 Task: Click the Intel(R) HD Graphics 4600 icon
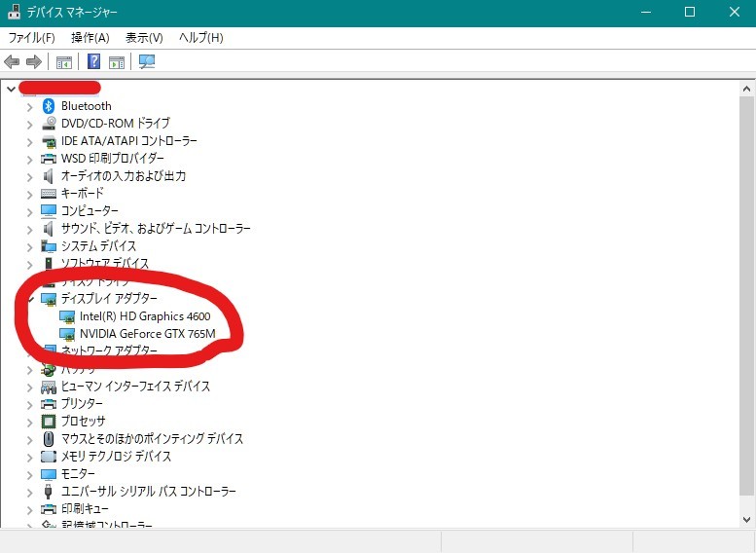67,316
